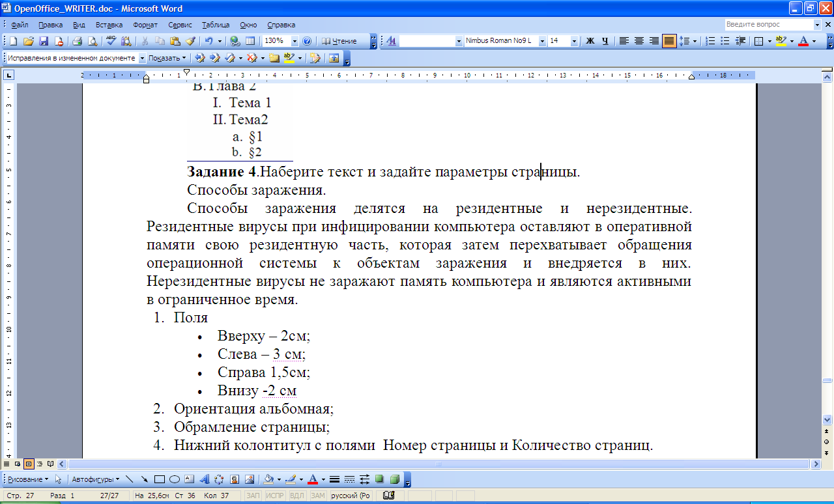The width and height of the screenshot is (834, 504).
Task: Select the Rectangle drawing tool
Action: click(x=159, y=479)
